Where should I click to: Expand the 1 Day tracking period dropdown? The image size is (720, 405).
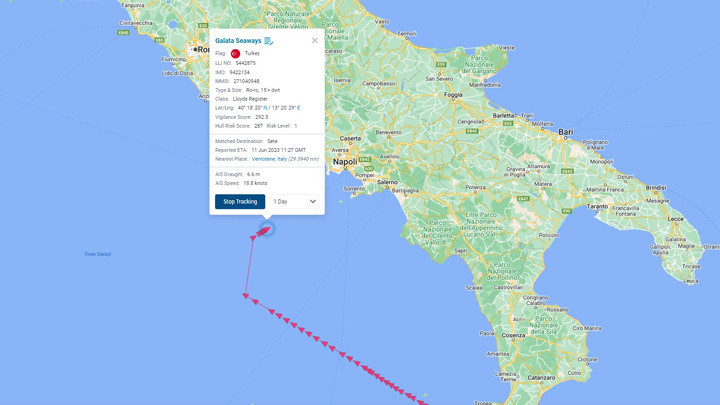pos(294,202)
